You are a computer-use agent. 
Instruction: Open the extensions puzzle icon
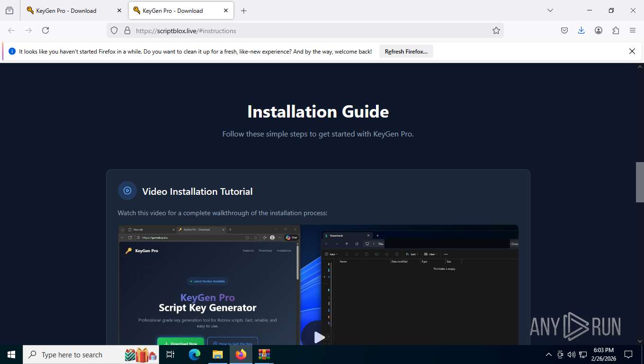click(x=616, y=30)
